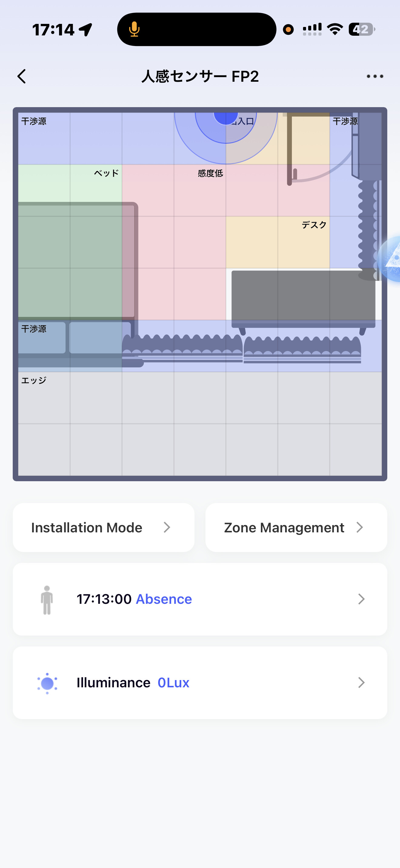Tap the blue illuminance sun icon

pyautogui.click(x=47, y=683)
